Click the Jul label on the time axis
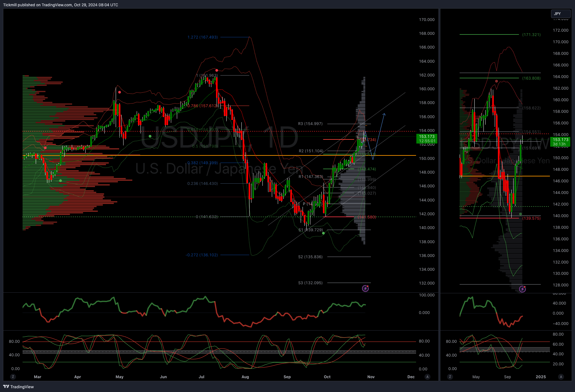 tap(202, 377)
